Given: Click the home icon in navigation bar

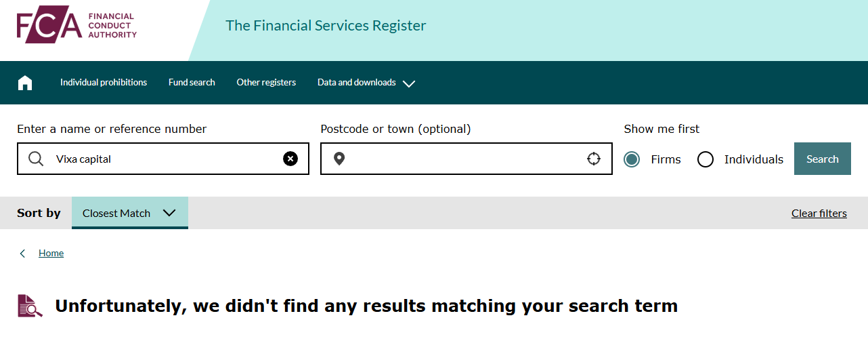Looking at the screenshot, I should pos(25,83).
